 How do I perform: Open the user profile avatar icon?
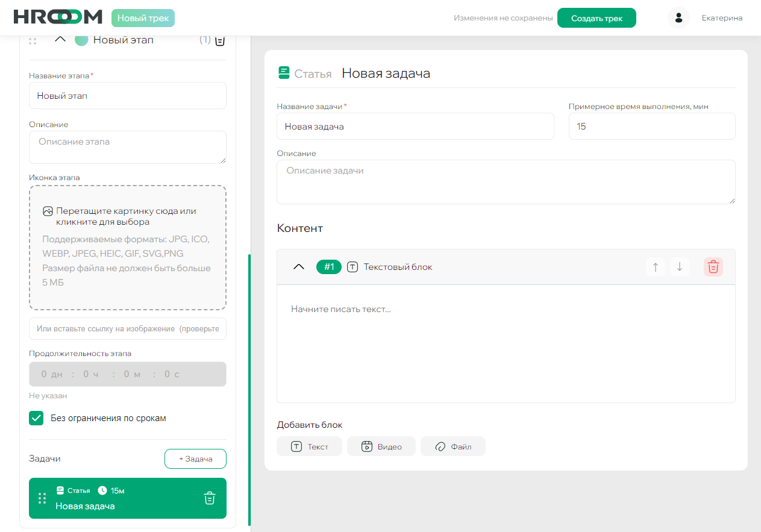tap(678, 18)
